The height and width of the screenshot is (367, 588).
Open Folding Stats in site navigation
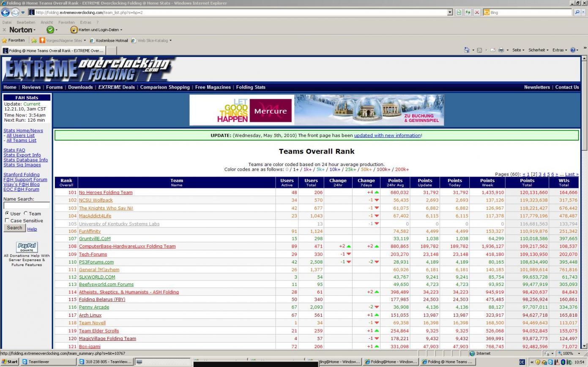point(251,87)
